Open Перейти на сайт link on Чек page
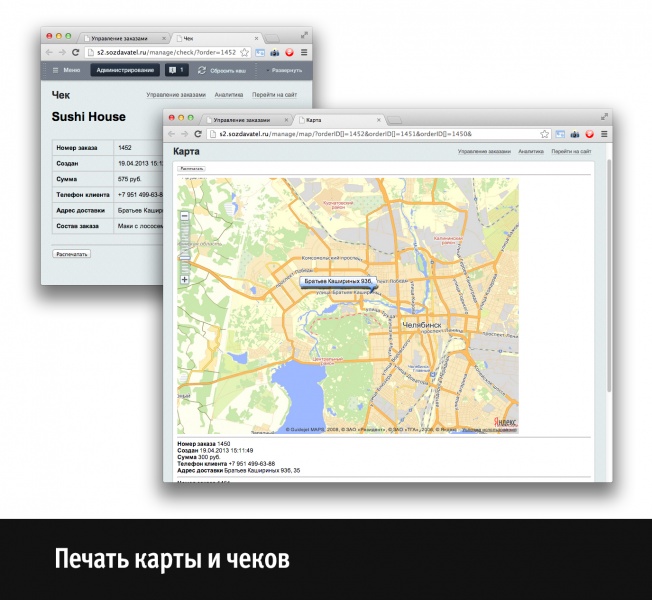Viewport: 652px width, 600px height. click(x=274, y=95)
